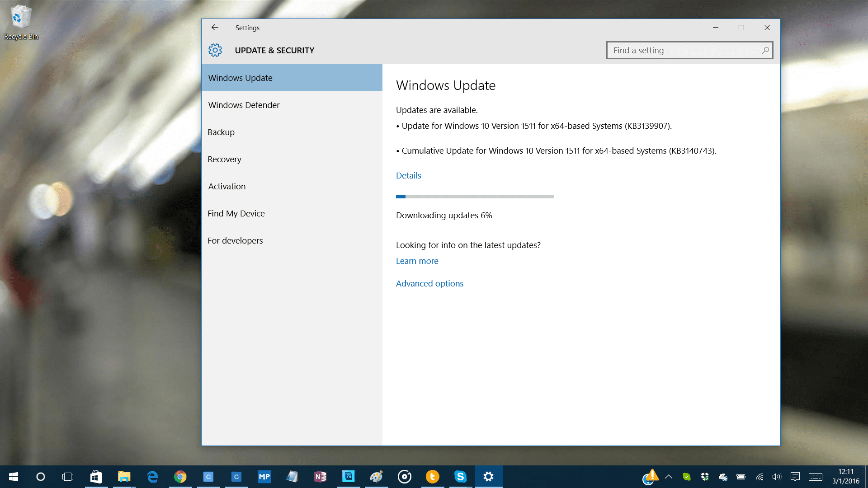Open the Action Center notifications icon
This screenshot has height=488, width=868.
(795, 477)
